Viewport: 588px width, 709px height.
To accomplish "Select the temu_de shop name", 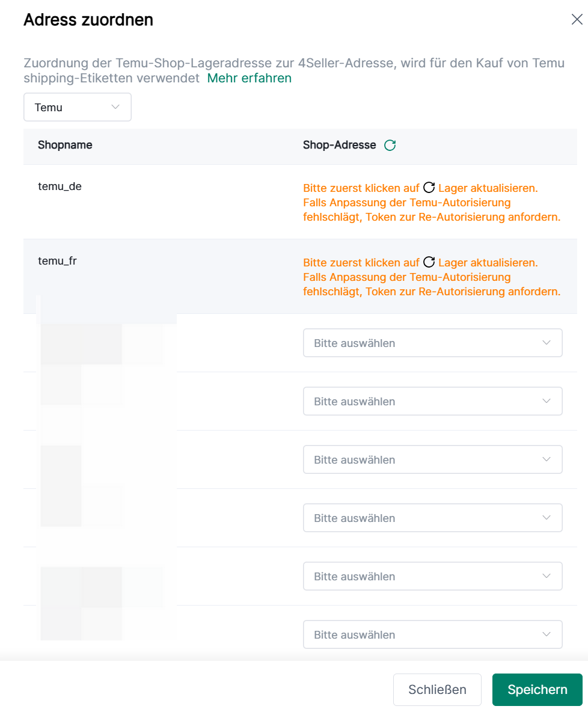I will [60, 186].
